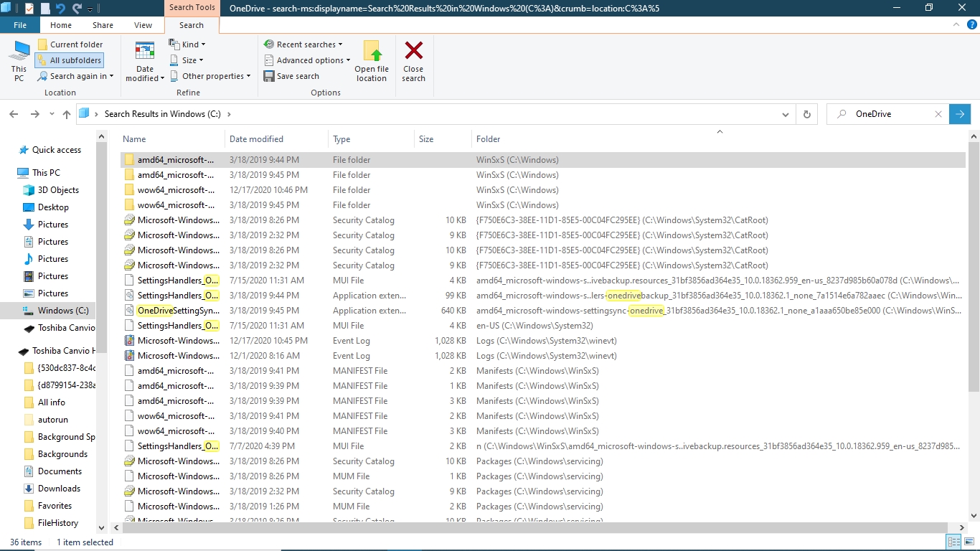The height and width of the screenshot is (551, 980).
Task: Open Search again in dropdown
Action: point(75,76)
